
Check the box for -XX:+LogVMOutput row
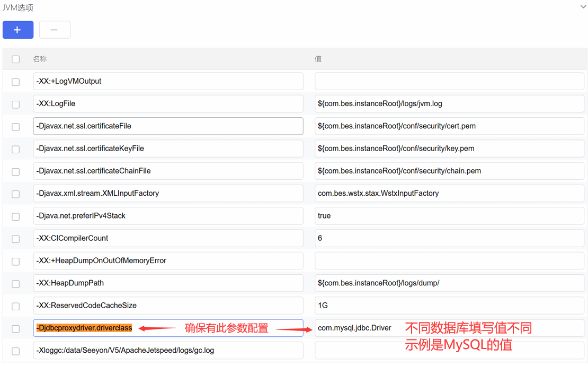point(16,82)
